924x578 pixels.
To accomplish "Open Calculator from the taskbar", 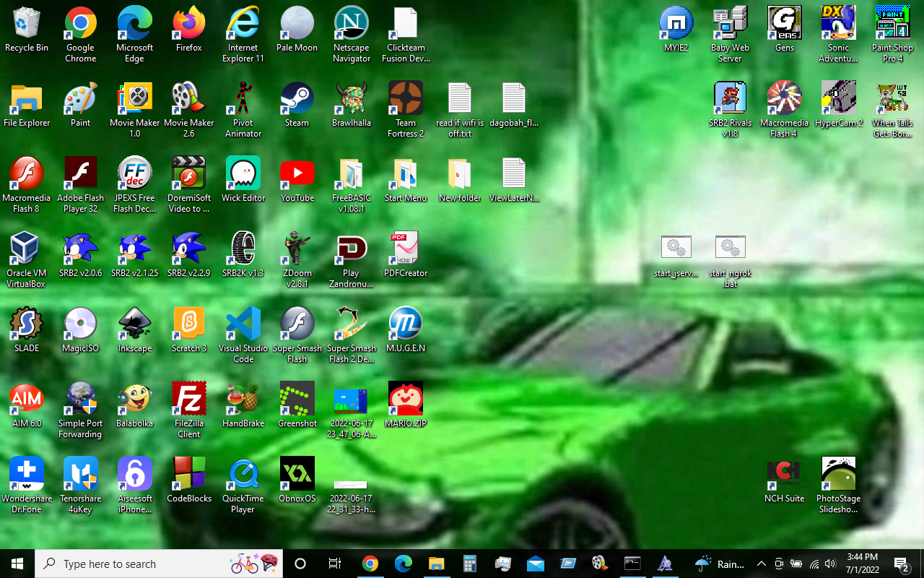I will tap(470, 564).
